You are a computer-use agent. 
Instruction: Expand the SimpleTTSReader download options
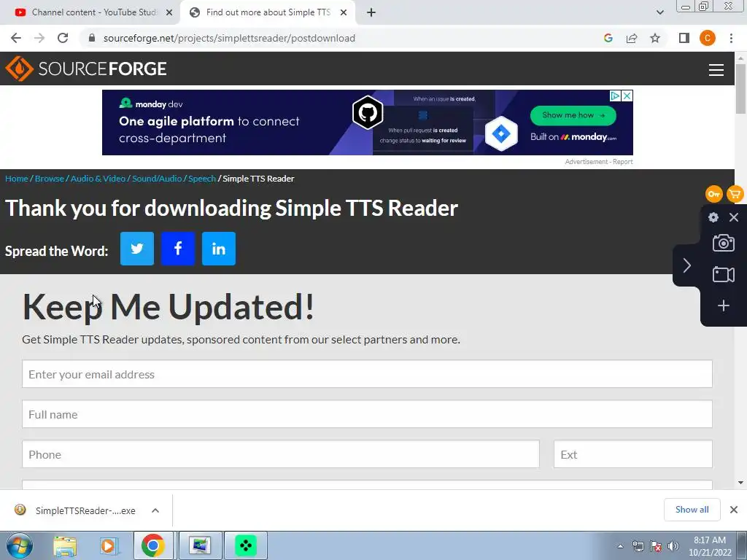point(155,510)
